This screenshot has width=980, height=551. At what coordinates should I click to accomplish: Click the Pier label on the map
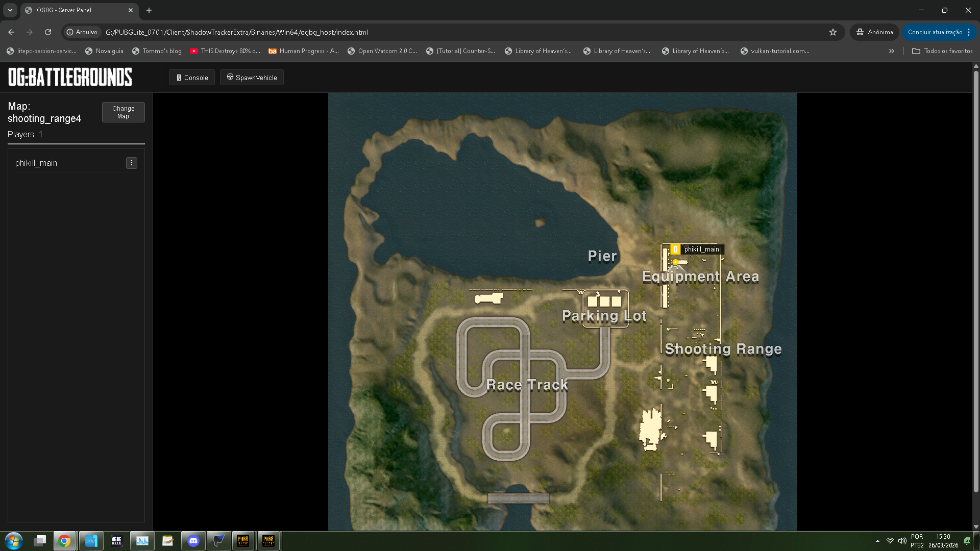click(602, 256)
